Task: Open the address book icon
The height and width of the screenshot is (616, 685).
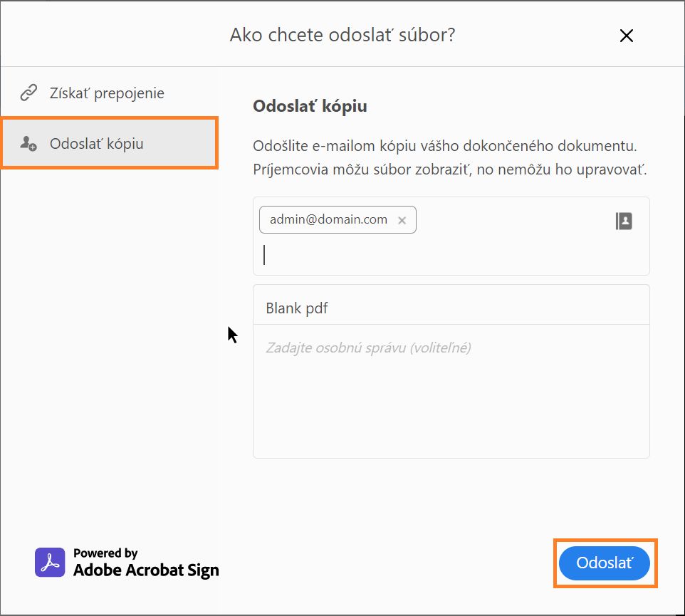Action: click(x=624, y=221)
